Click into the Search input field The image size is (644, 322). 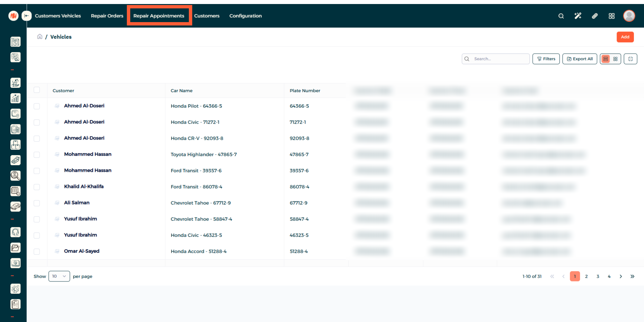click(500, 59)
